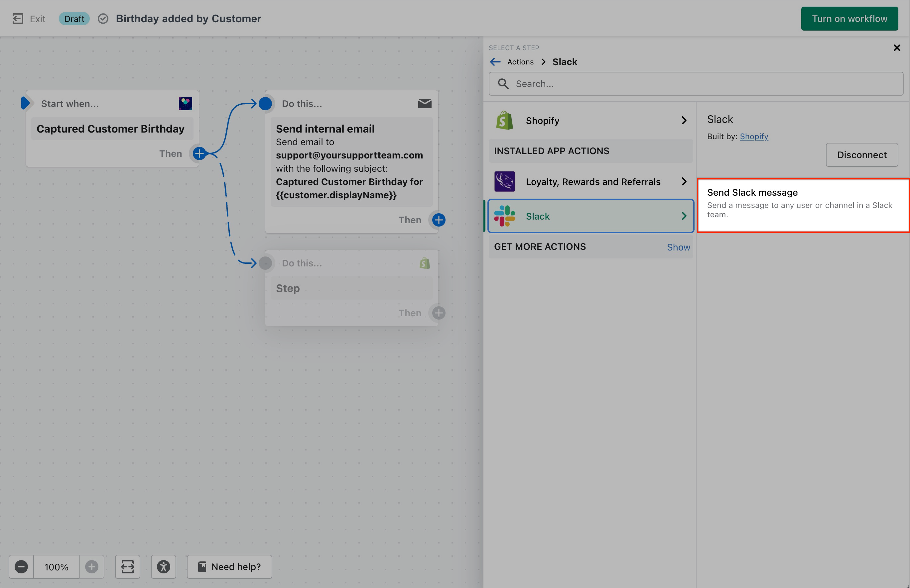Click the envelope icon on email step
This screenshot has height=588, width=910.
(x=425, y=103)
